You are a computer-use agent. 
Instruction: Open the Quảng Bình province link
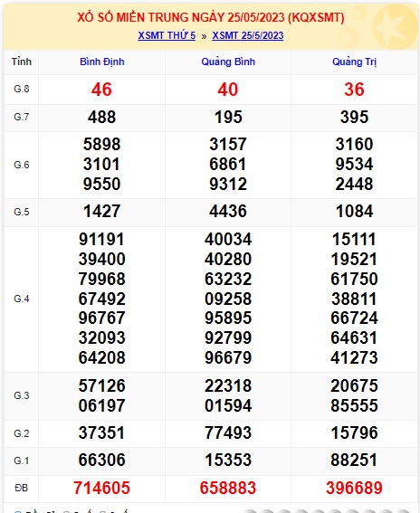point(228,62)
